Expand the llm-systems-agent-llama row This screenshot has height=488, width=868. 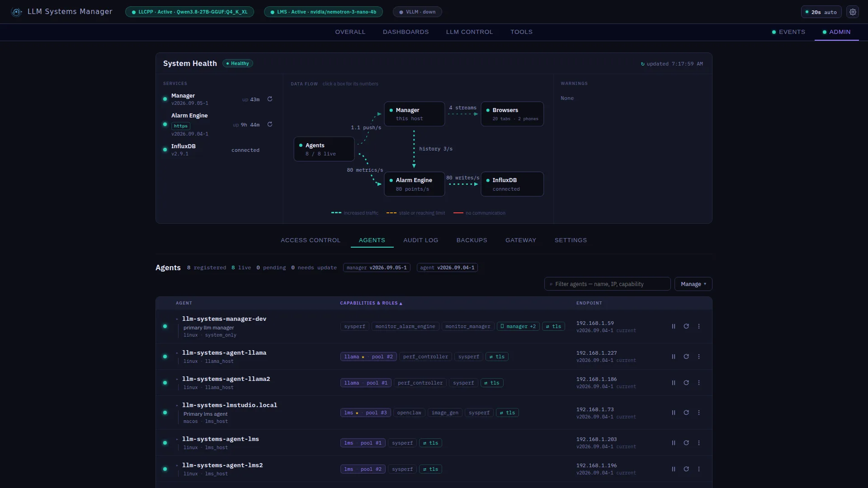(x=177, y=353)
